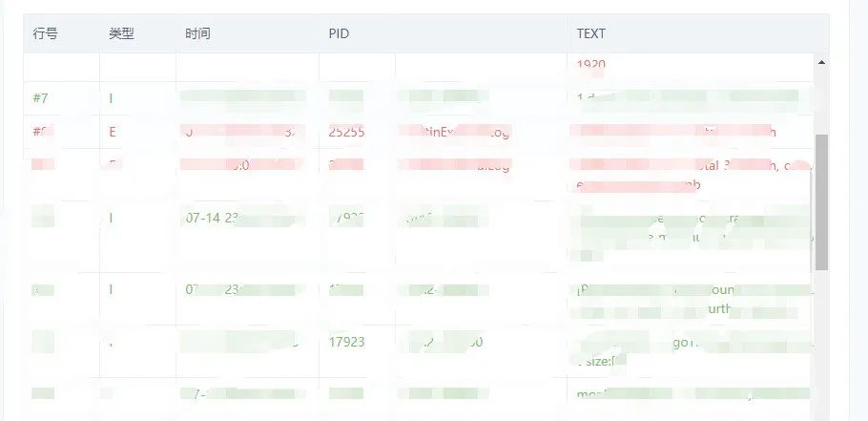
Task: Click the red PID 25255 cell
Action: tap(346, 132)
